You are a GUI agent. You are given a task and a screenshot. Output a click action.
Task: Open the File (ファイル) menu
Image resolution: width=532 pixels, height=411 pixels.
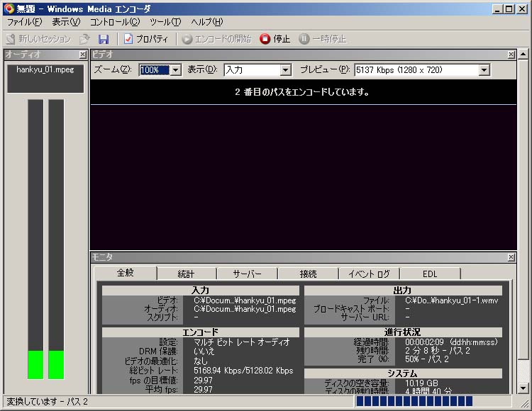pos(25,22)
